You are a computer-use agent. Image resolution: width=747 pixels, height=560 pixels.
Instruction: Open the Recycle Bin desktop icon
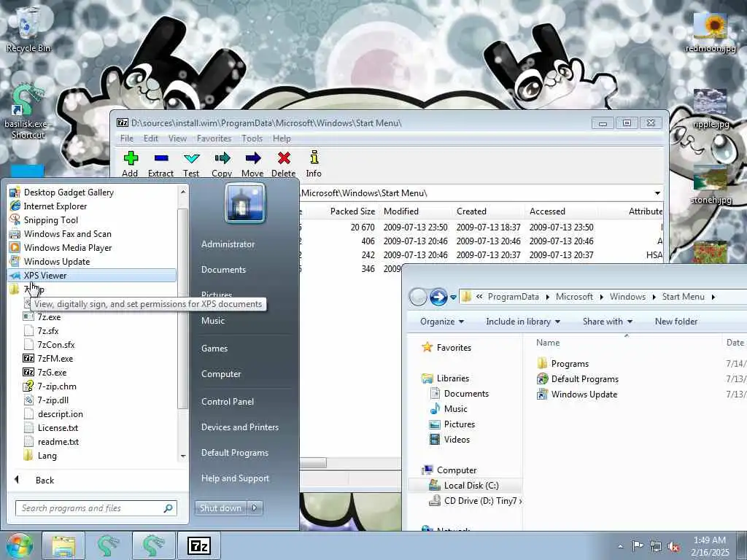click(28, 29)
